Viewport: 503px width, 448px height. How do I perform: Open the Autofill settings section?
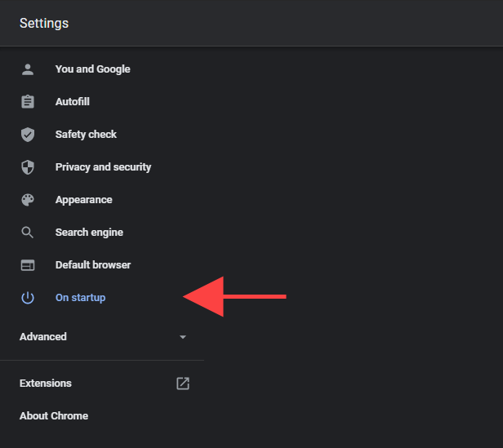click(73, 102)
